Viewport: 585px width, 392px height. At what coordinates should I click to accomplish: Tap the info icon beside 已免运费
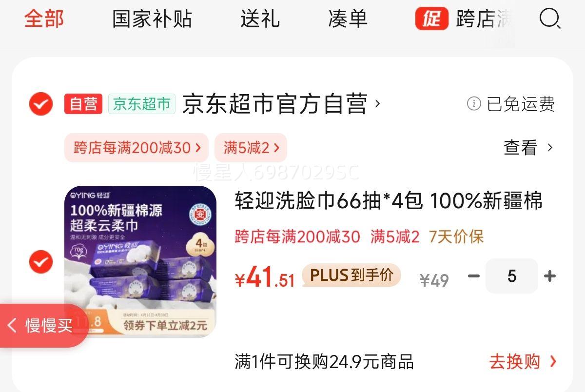point(474,104)
